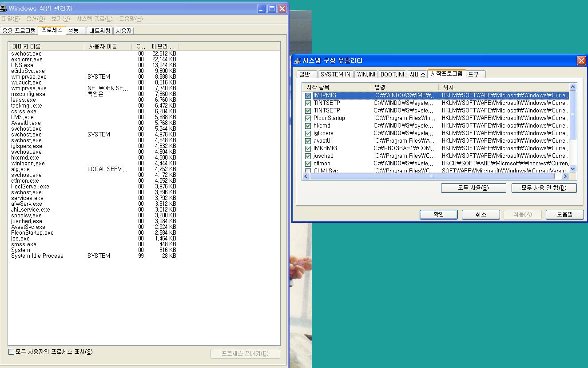This screenshot has width=588, height=368.
Task: Select the AvastUI.exe process row
Action: click(x=94, y=123)
